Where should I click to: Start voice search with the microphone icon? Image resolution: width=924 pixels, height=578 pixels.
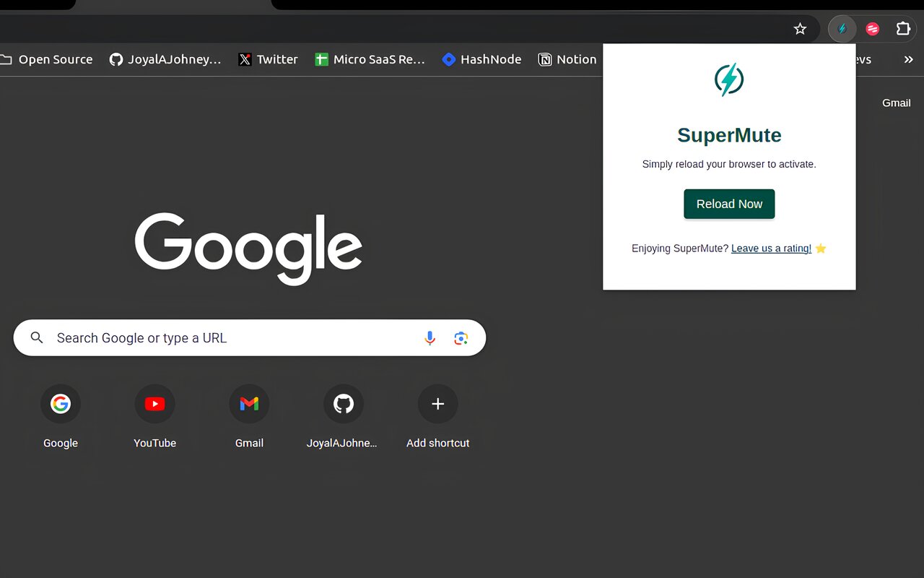pos(430,337)
